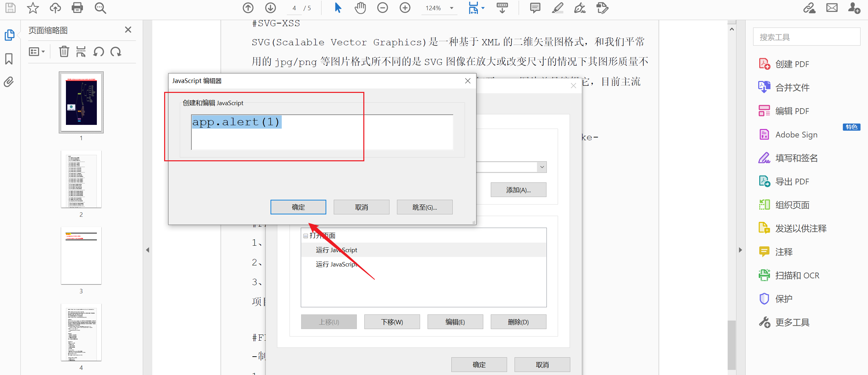The image size is (868, 375).
Task: Confirm JavaScript editor with 确定
Action: point(298,207)
